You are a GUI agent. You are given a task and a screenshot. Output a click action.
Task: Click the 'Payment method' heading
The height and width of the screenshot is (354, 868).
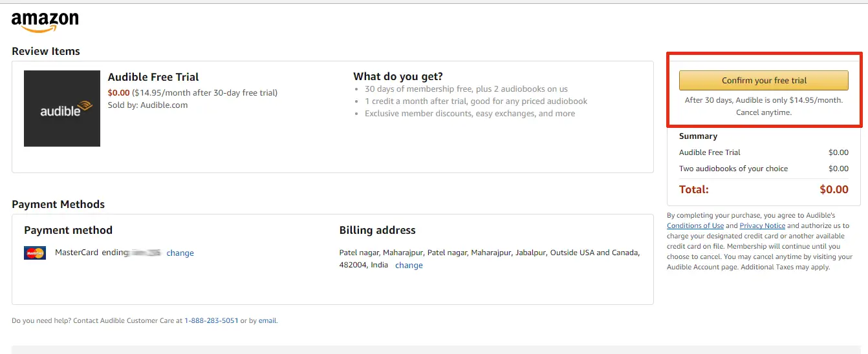(68, 231)
